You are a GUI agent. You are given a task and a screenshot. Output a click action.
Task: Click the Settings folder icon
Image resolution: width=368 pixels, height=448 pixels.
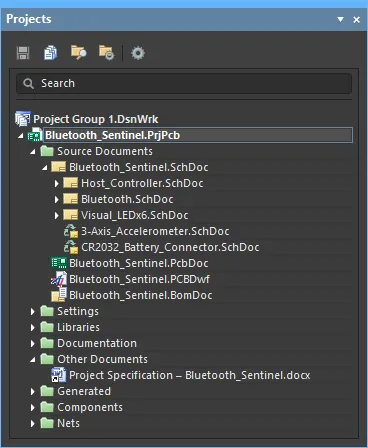coord(47,311)
